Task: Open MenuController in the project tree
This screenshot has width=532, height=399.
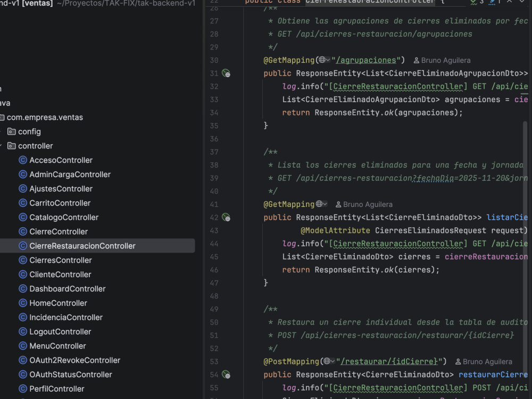Action: 57,346
